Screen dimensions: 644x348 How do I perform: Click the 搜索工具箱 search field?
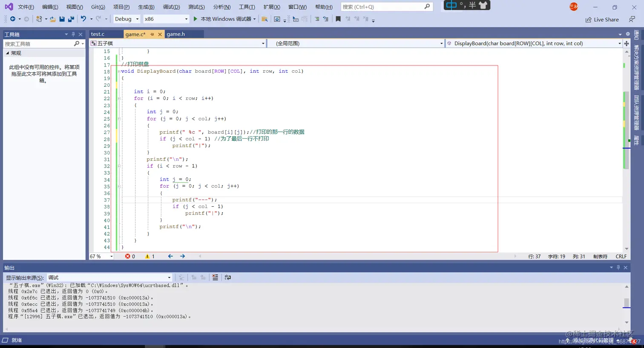[x=38, y=44]
